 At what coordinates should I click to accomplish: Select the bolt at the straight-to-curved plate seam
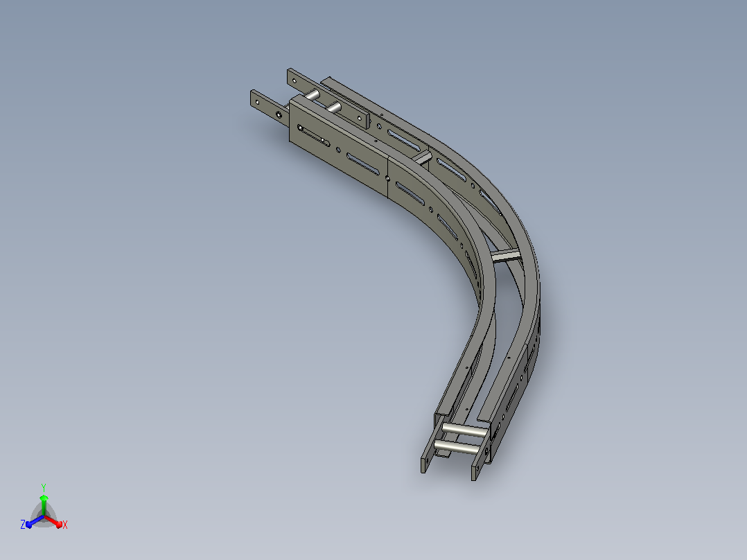click(x=387, y=179)
